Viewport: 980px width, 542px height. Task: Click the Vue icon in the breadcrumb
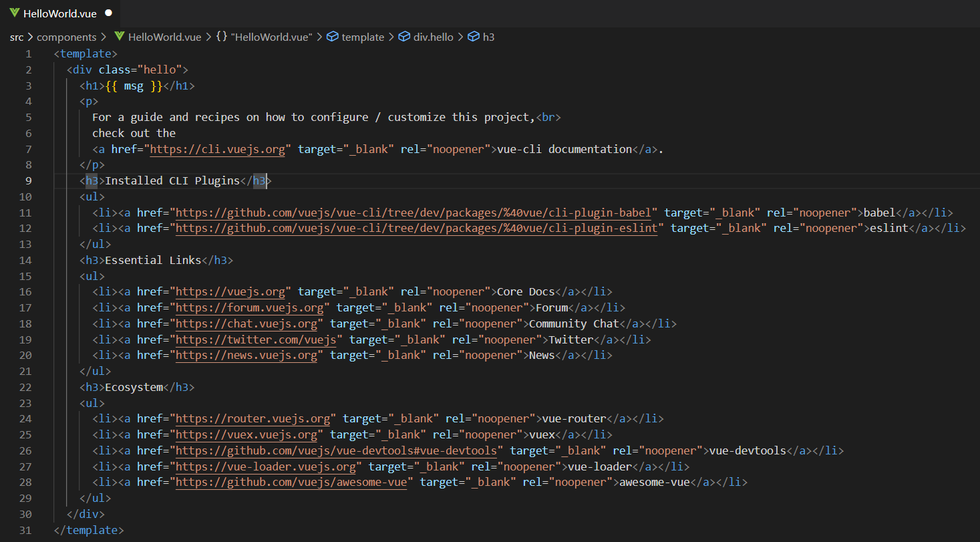pyautogui.click(x=120, y=37)
